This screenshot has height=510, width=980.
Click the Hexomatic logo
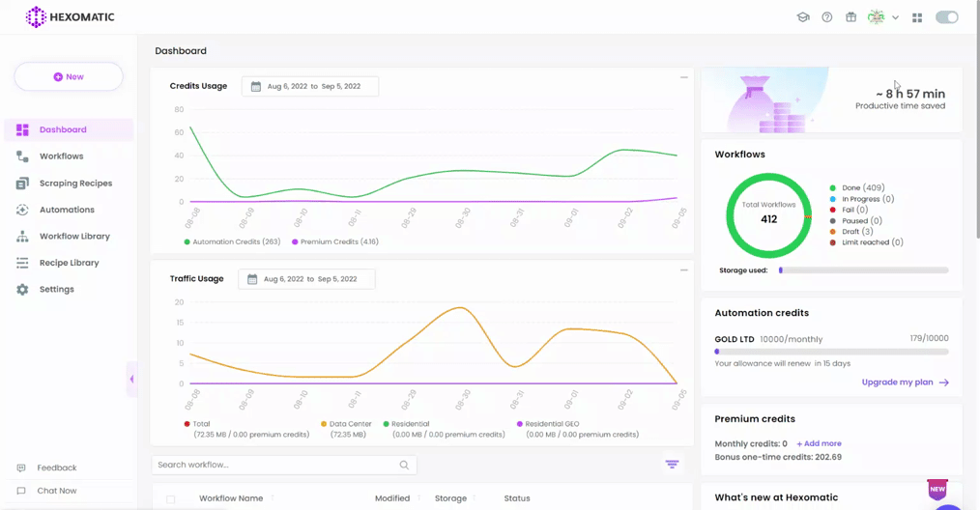pyautogui.click(x=70, y=16)
